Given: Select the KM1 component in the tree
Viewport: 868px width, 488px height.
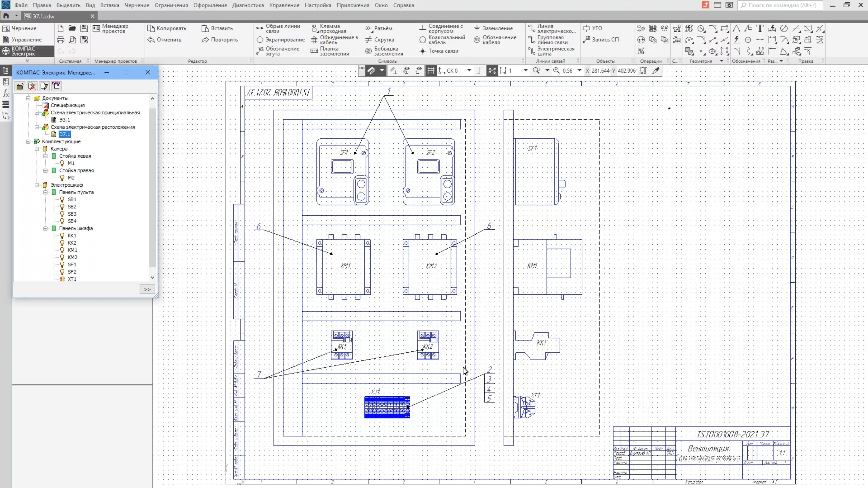Looking at the screenshot, I should click(x=72, y=250).
